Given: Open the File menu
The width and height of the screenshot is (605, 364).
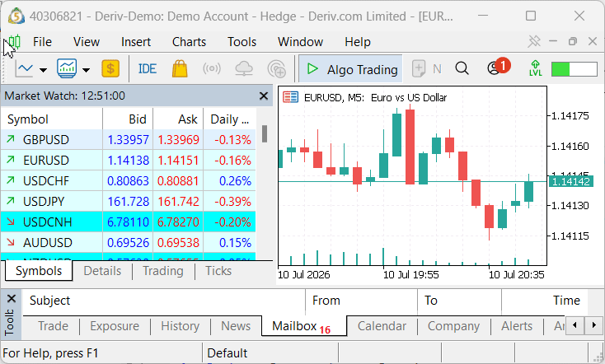Looking at the screenshot, I should point(42,42).
